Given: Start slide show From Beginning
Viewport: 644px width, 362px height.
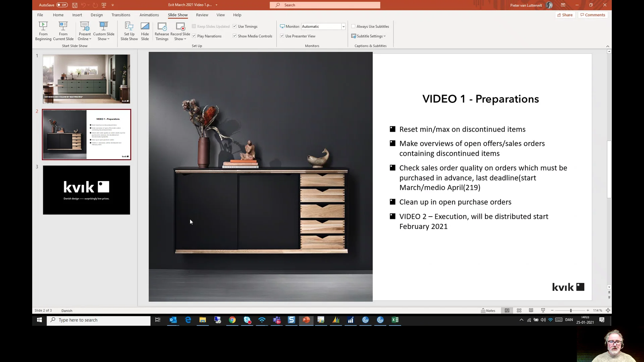Looking at the screenshot, I should coord(43,31).
